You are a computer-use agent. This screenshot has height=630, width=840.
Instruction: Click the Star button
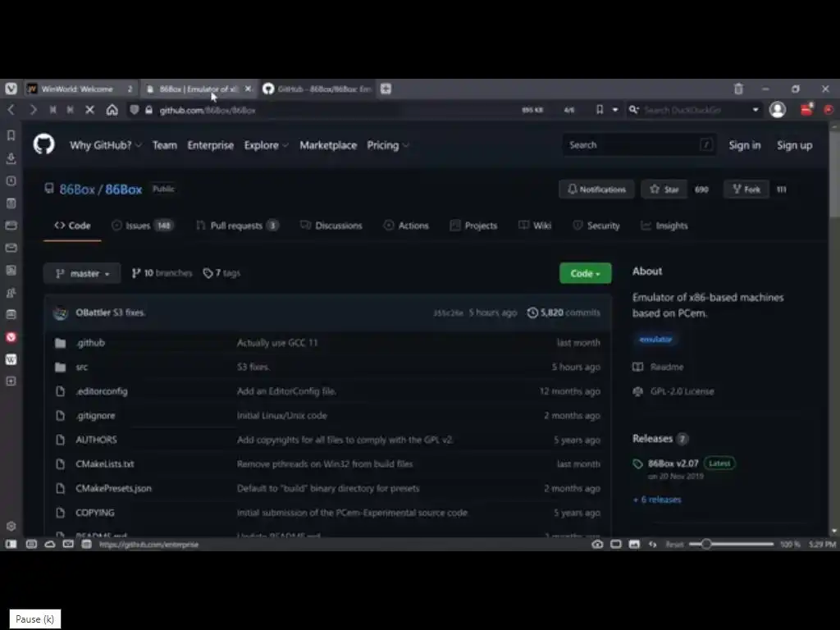point(664,189)
